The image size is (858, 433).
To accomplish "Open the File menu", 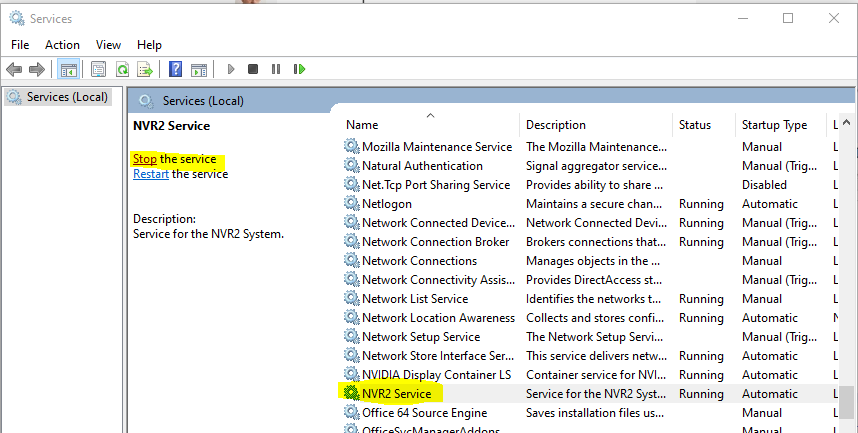I will click(20, 45).
